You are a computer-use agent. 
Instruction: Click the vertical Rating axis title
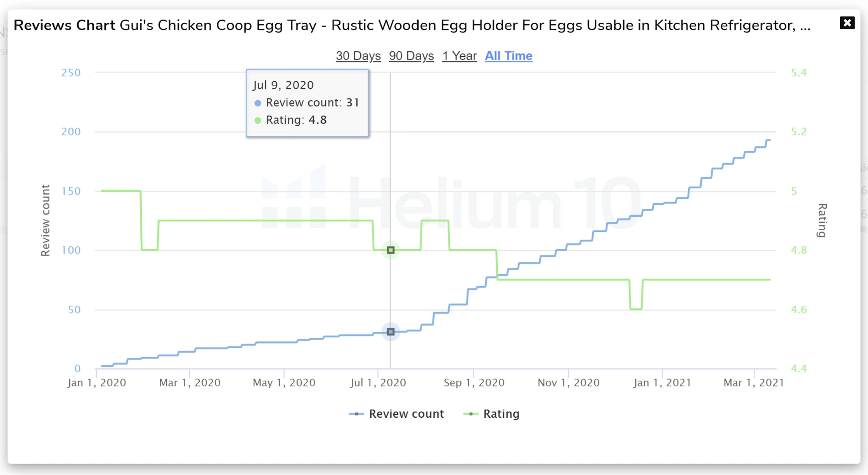tap(822, 220)
